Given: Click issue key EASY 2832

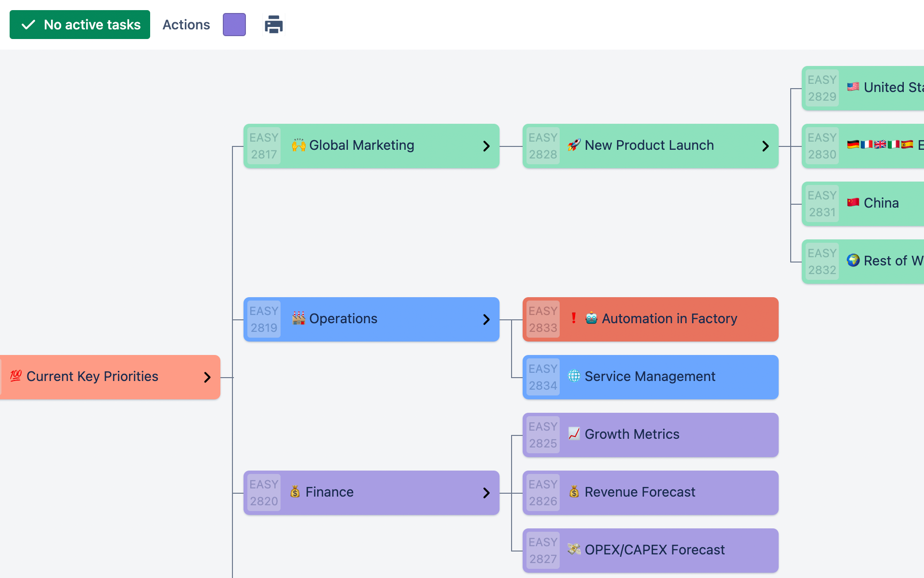Looking at the screenshot, I should pos(822,262).
